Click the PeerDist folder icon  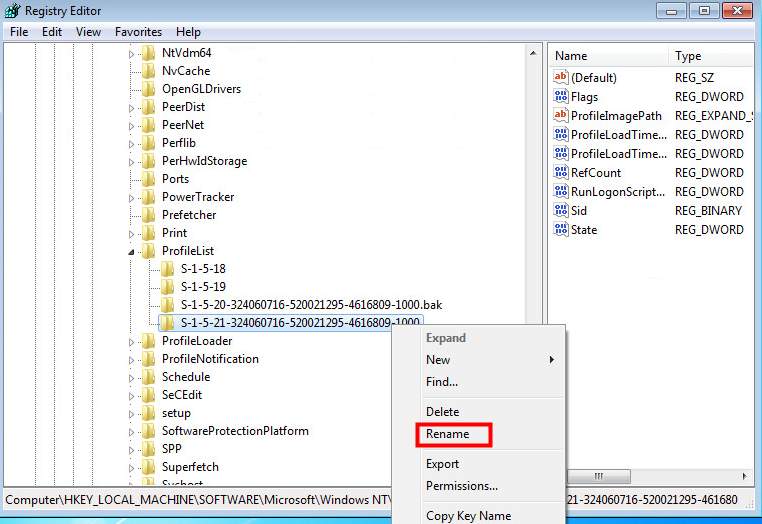click(149, 107)
